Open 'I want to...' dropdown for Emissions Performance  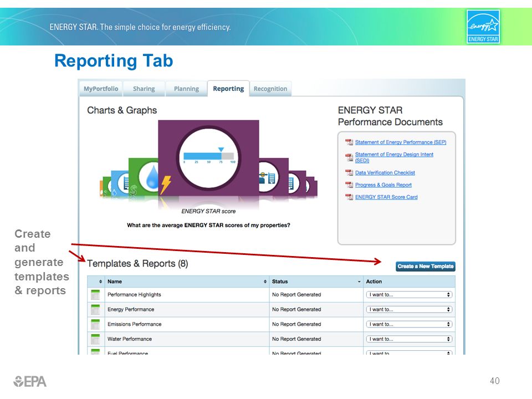click(409, 324)
